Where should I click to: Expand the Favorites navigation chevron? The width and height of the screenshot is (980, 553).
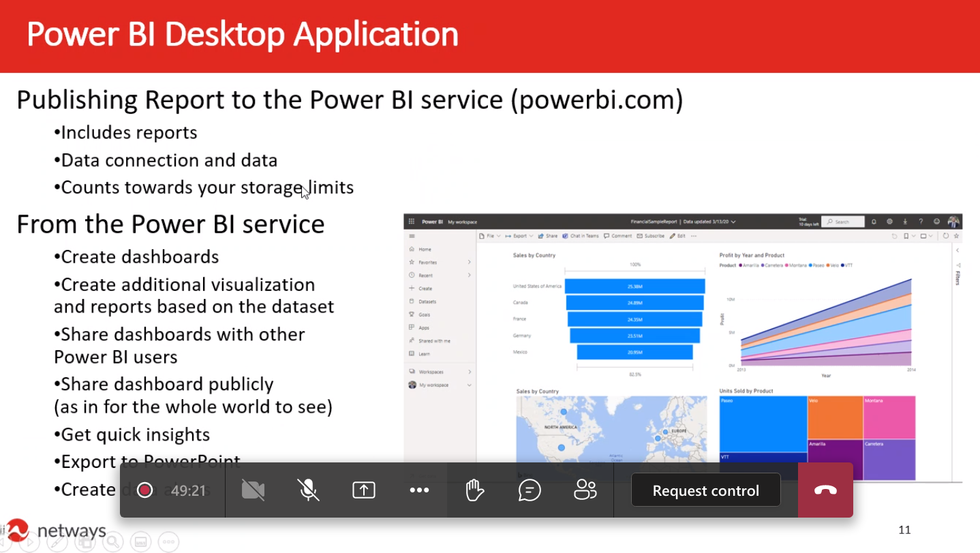(x=469, y=262)
